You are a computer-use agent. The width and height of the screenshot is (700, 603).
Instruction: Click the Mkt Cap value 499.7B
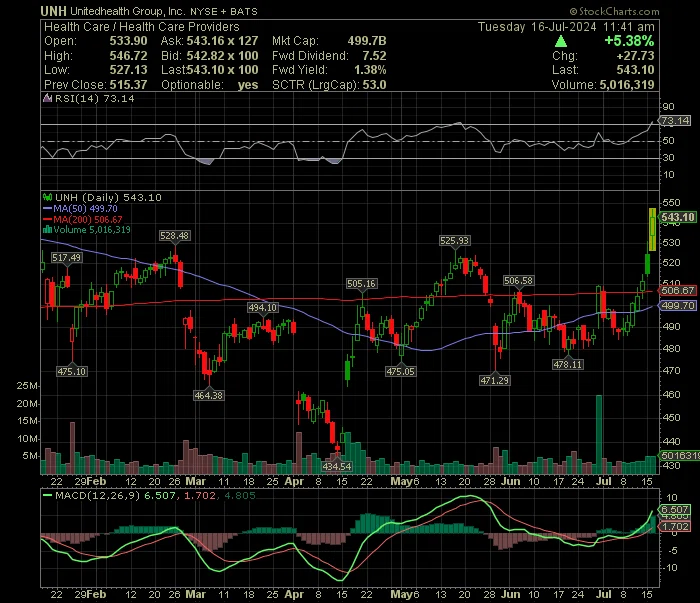[x=367, y=41]
